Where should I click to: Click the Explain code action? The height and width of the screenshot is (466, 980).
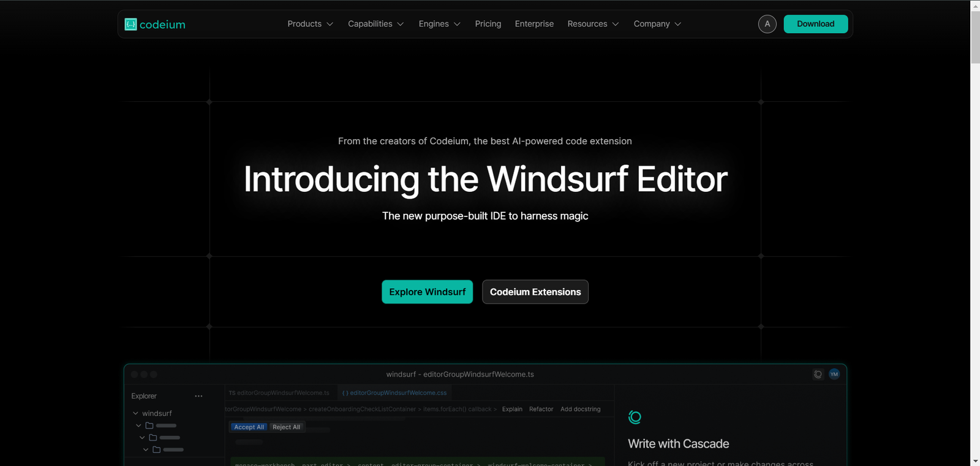coord(512,409)
